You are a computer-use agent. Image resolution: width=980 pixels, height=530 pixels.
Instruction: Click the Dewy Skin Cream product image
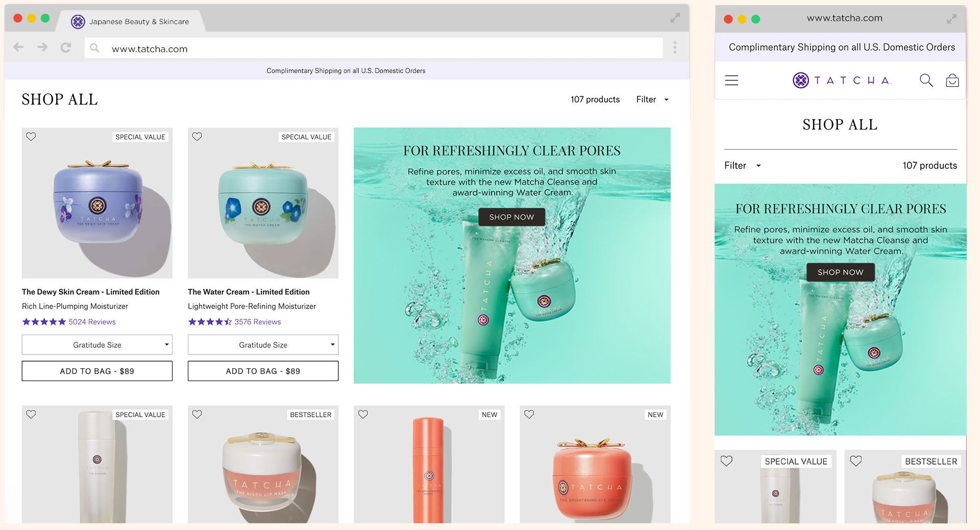(x=97, y=203)
